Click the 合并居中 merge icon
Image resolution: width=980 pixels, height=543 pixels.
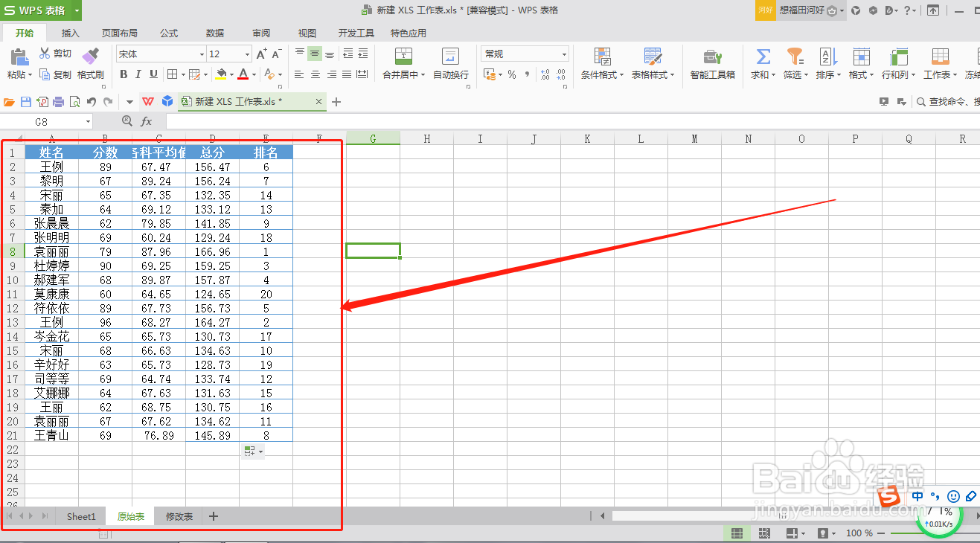403,56
